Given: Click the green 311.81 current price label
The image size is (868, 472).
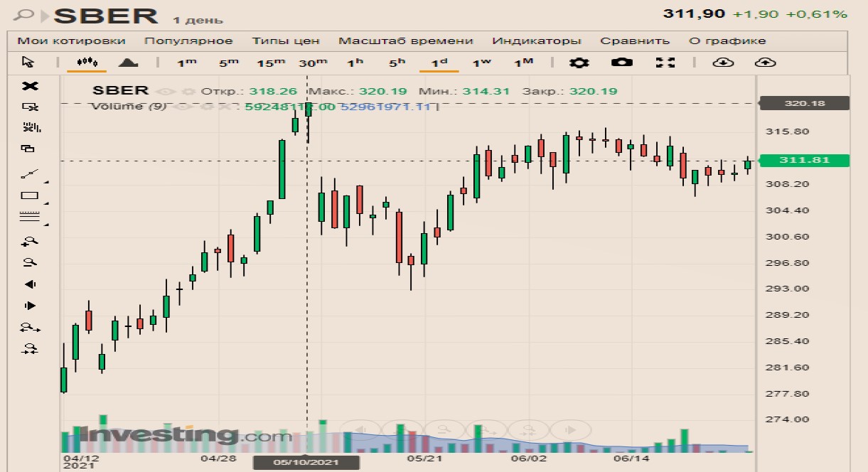Looking at the screenshot, I should [804, 161].
